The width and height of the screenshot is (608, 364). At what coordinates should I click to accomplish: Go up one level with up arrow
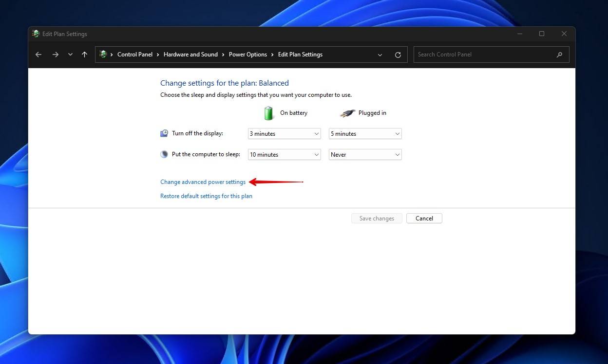(x=84, y=55)
